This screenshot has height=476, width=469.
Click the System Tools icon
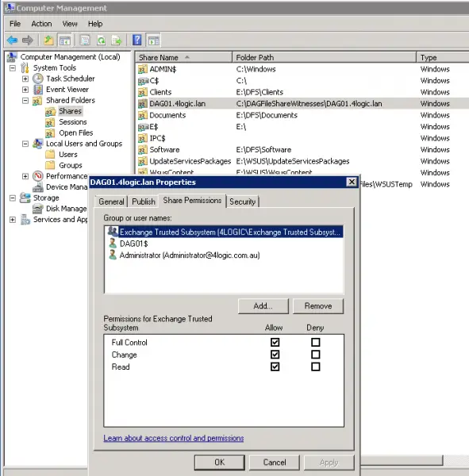pyautogui.click(x=25, y=67)
